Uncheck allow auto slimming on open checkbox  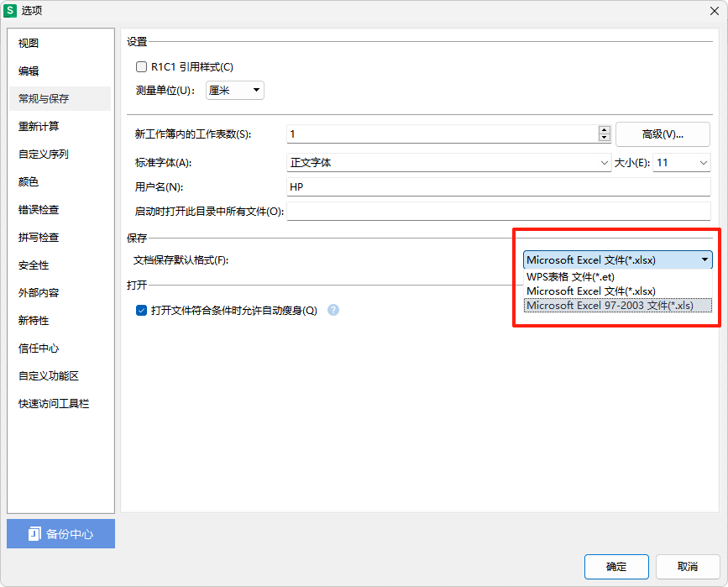[141, 310]
